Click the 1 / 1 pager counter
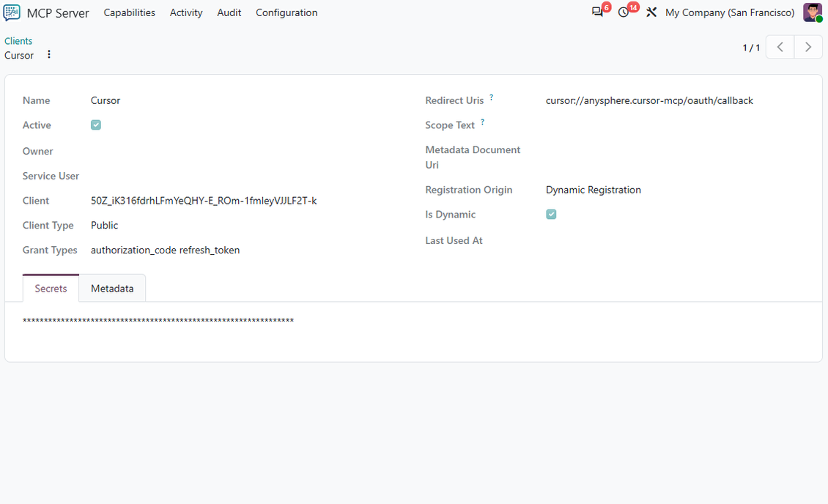This screenshot has width=828, height=504. pyautogui.click(x=751, y=48)
